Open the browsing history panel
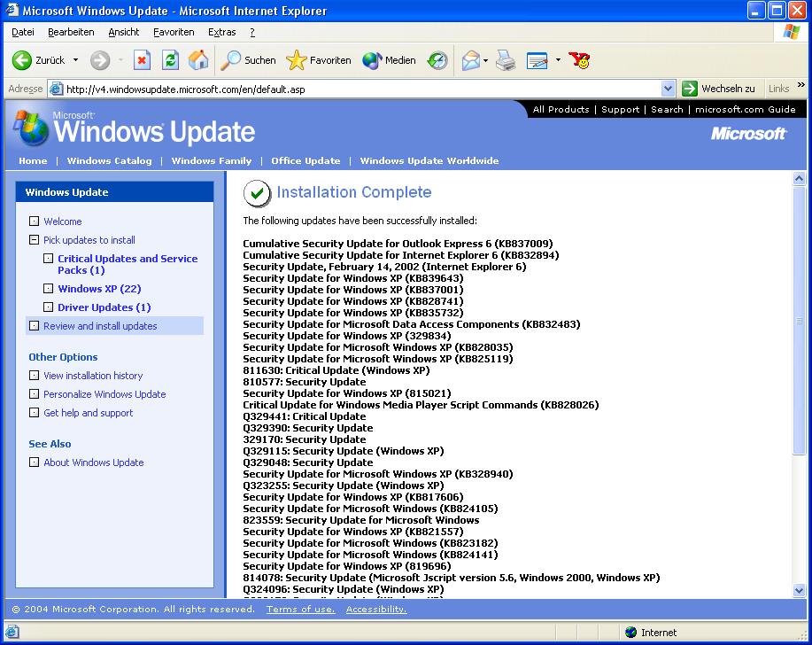812x645 pixels. [x=437, y=60]
